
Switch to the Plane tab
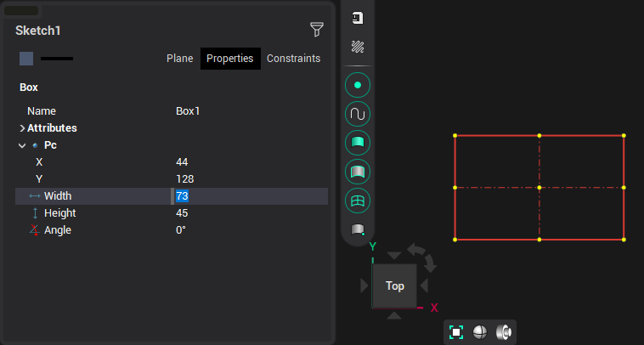tap(179, 59)
